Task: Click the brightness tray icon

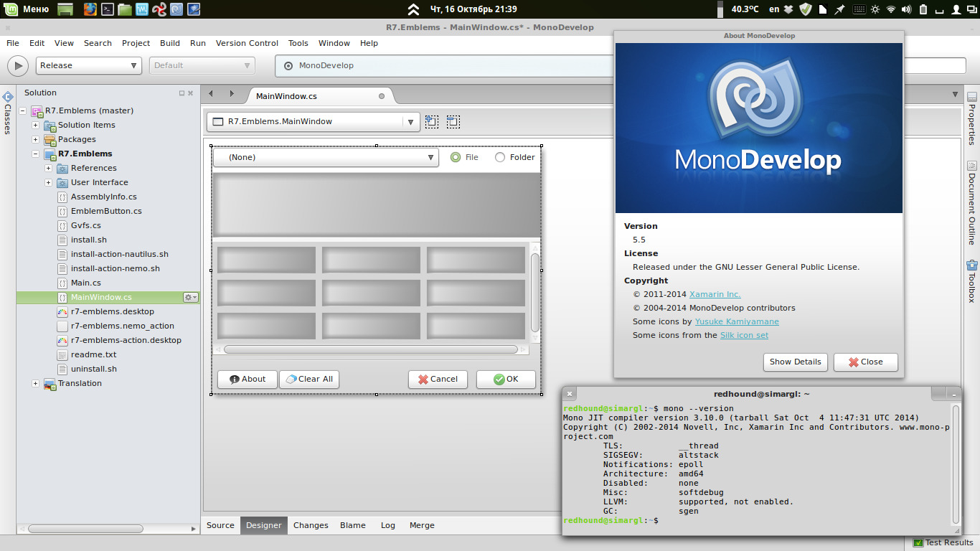Action: pos(875,9)
